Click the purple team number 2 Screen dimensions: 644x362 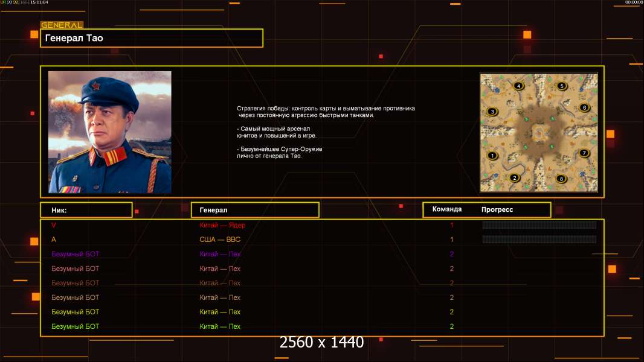point(452,254)
